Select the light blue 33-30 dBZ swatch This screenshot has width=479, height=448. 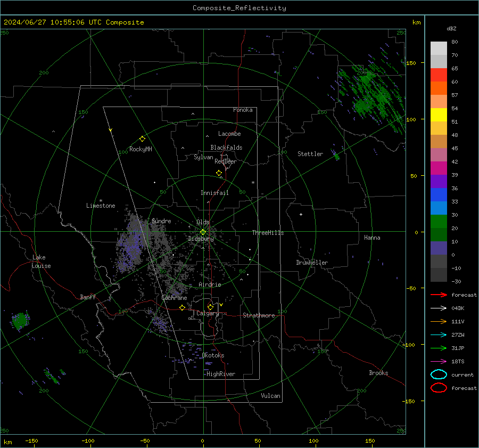tap(439, 208)
